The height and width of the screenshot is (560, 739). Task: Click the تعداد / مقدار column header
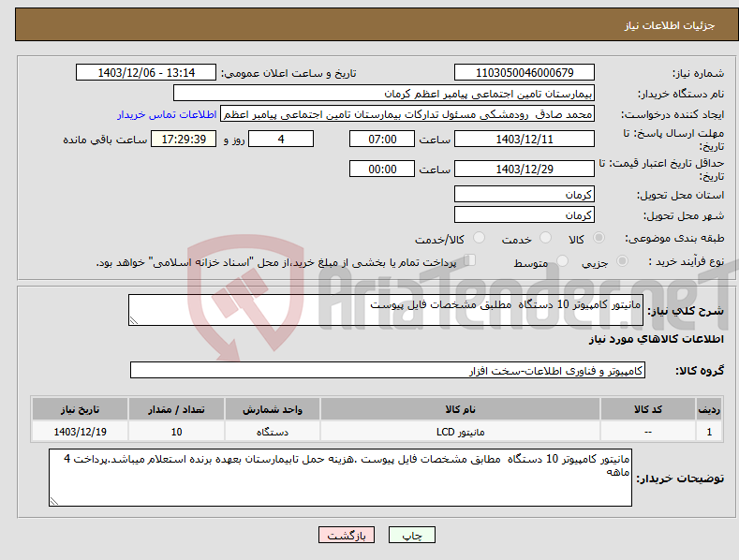(x=176, y=409)
